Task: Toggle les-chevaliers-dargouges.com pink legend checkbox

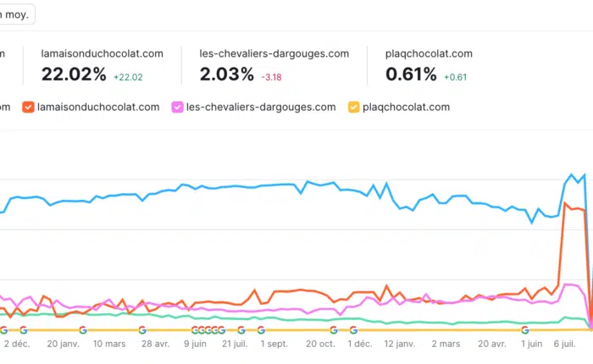Action: pyautogui.click(x=177, y=108)
